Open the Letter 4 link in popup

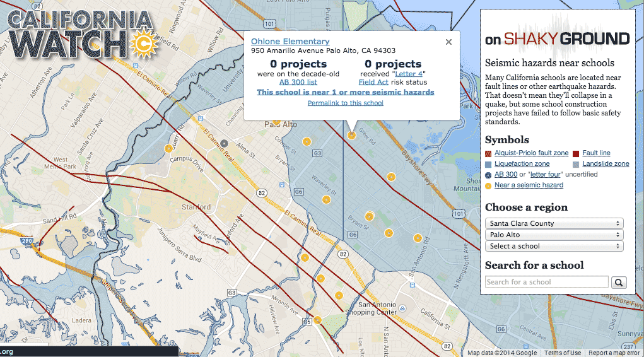pos(409,74)
